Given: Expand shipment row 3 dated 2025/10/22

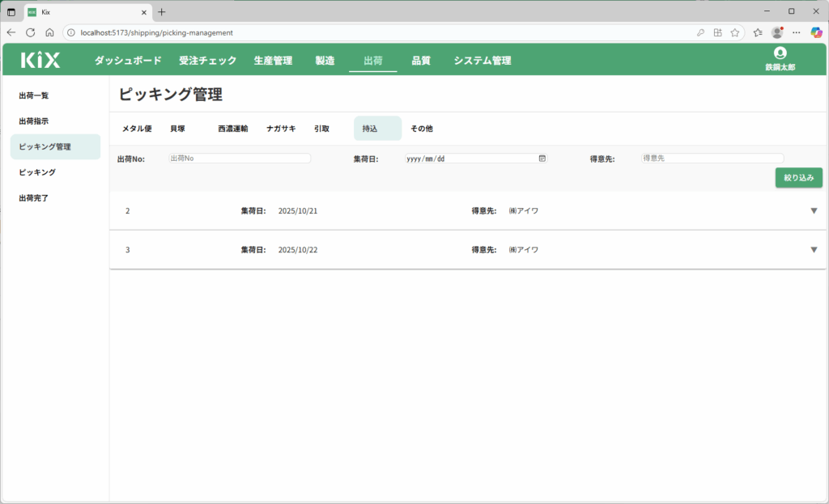Looking at the screenshot, I should (814, 250).
